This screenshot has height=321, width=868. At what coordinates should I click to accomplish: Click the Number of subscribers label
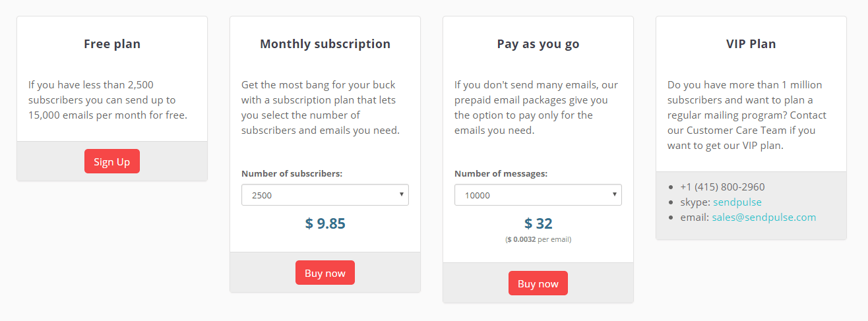pyautogui.click(x=292, y=174)
